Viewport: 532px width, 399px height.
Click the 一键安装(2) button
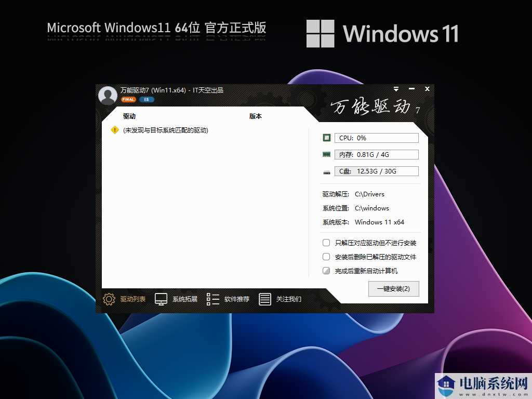point(394,289)
